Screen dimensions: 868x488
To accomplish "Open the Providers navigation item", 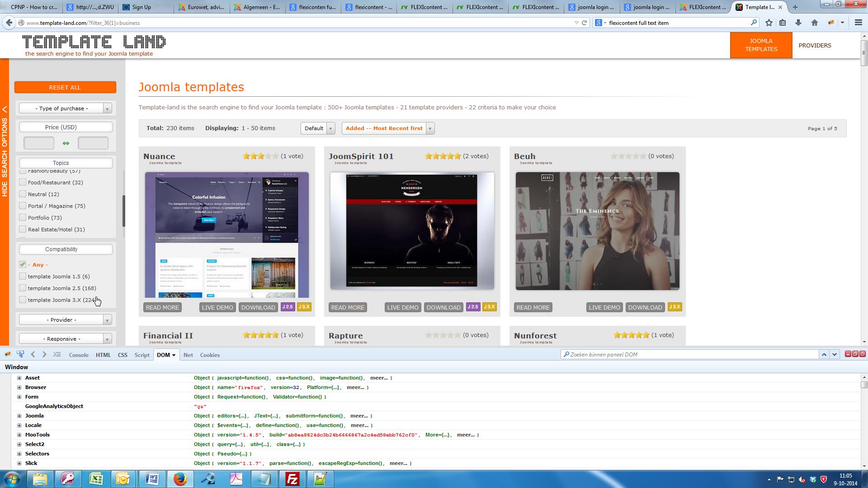I will click(x=815, y=45).
